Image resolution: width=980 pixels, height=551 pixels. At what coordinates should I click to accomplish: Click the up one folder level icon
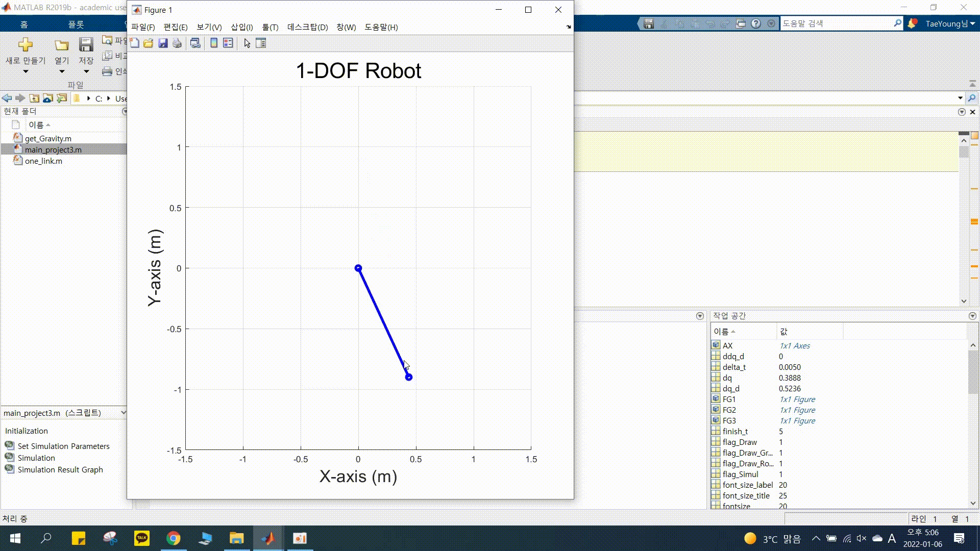pyautogui.click(x=34, y=98)
